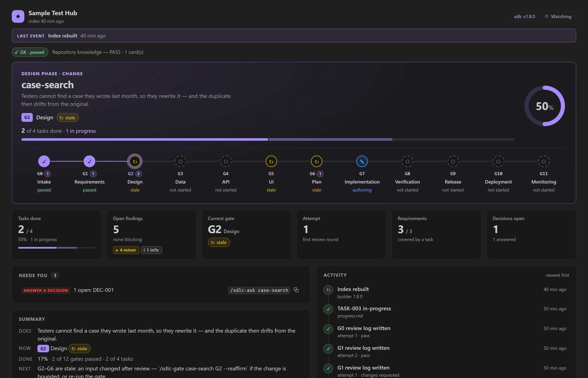Click '1 open: DEC-001' text

94,290
